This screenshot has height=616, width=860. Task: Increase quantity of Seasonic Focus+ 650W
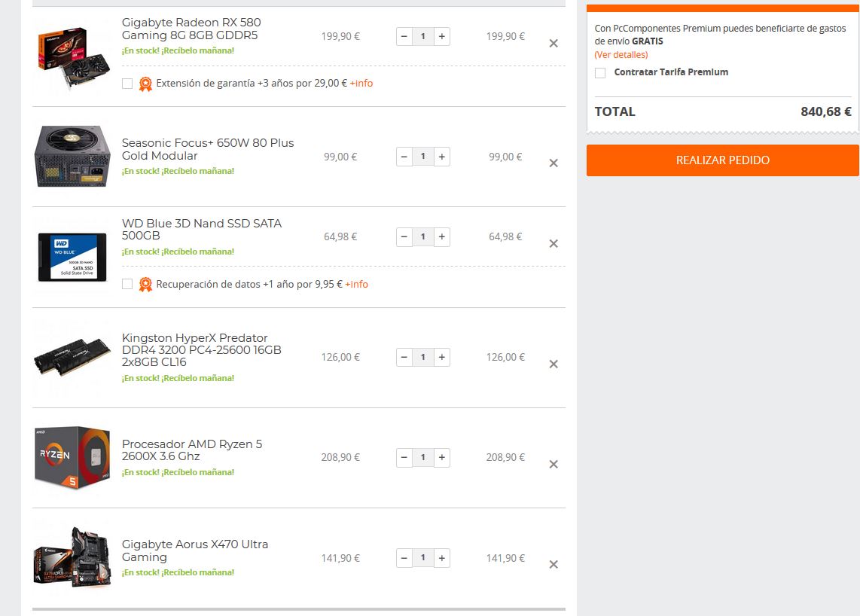point(441,157)
